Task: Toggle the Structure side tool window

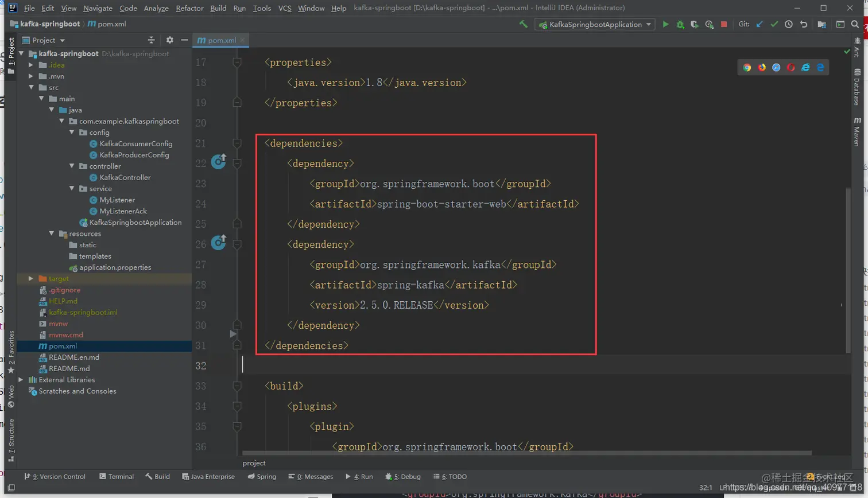Action: [11, 441]
